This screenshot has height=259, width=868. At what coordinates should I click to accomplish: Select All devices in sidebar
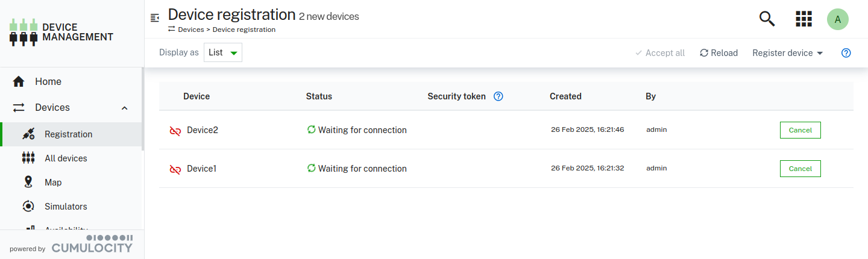pos(71,158)
